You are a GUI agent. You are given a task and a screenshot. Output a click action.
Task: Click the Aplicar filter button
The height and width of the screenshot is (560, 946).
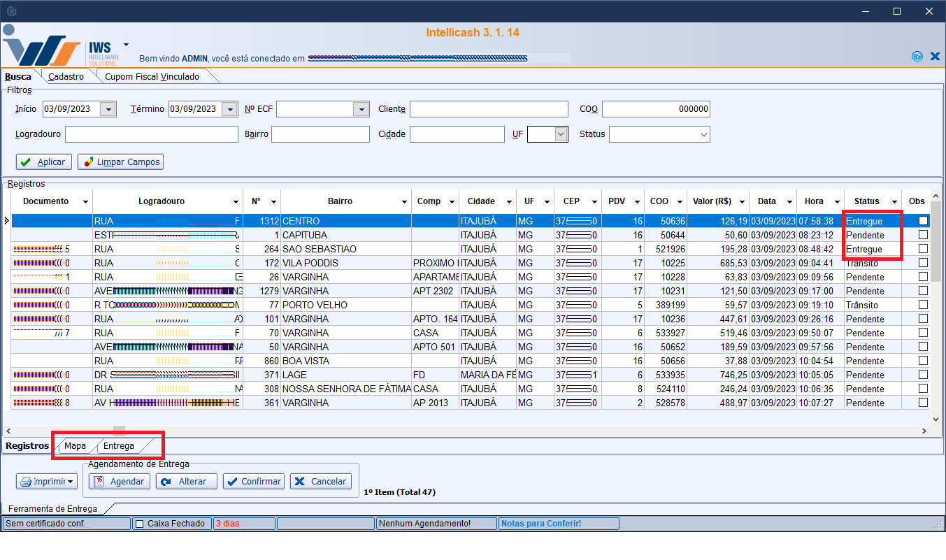pos(43,162)
